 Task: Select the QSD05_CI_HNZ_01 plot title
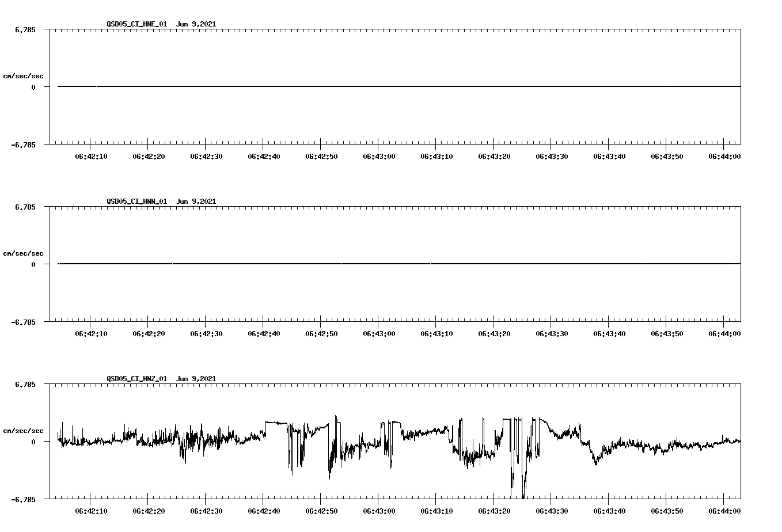(137, 379)
